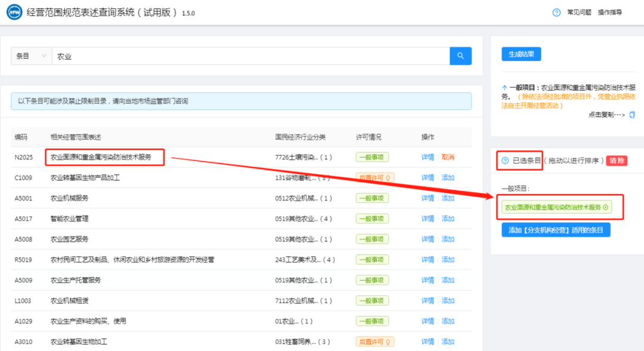
Task: Click 添加【分支机构经营】适用的条目 button
Action: [556, 230]
